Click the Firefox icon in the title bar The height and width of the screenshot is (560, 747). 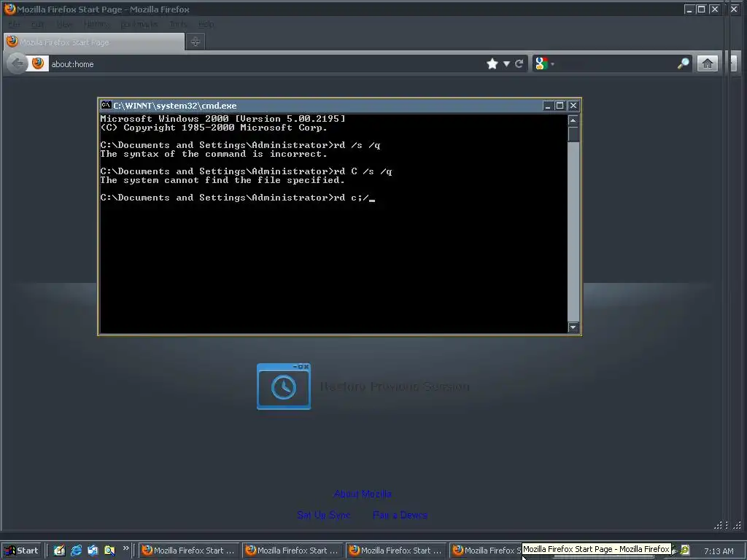pyautogui.click(x=9, y=9)
